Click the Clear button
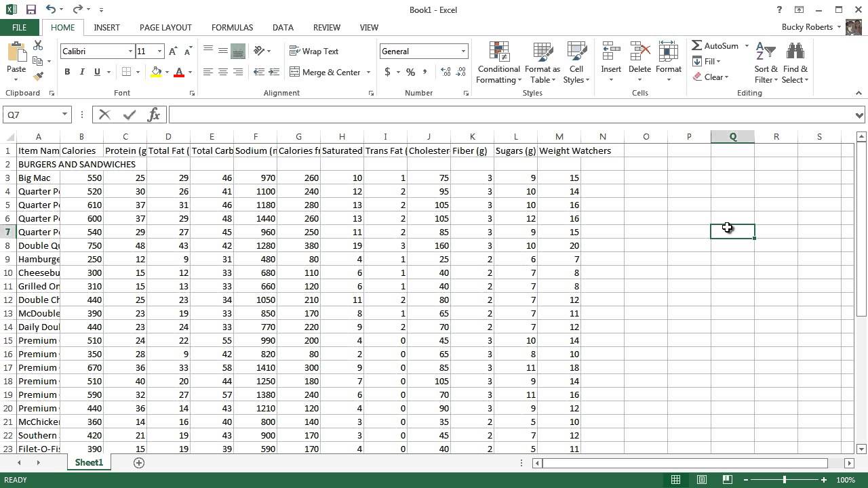The height and width of the screenshot is (488, 868). (710, 77)
